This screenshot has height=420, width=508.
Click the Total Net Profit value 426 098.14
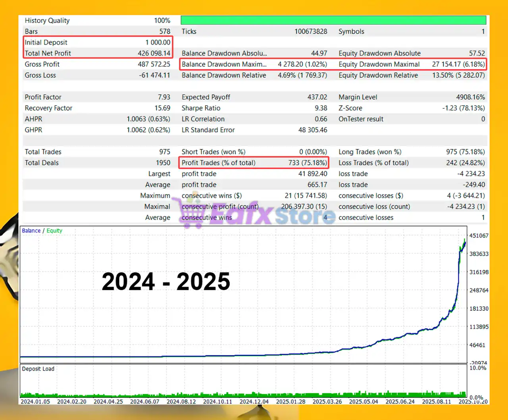[x=154, y=53]
